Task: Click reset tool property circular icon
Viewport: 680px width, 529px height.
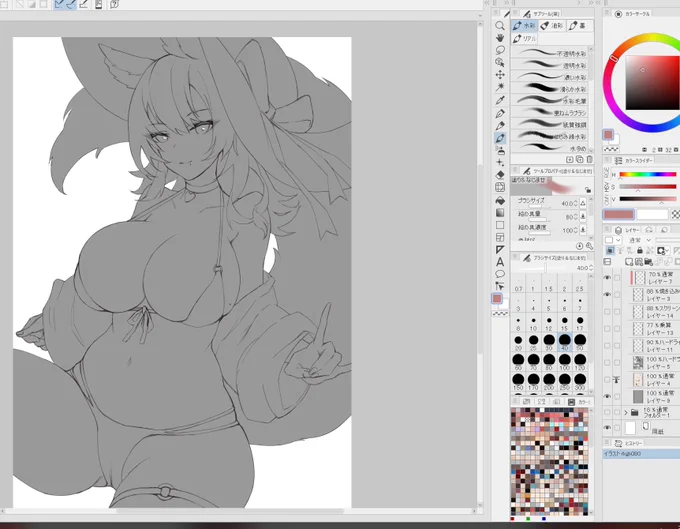Action: tap(579, 246)
